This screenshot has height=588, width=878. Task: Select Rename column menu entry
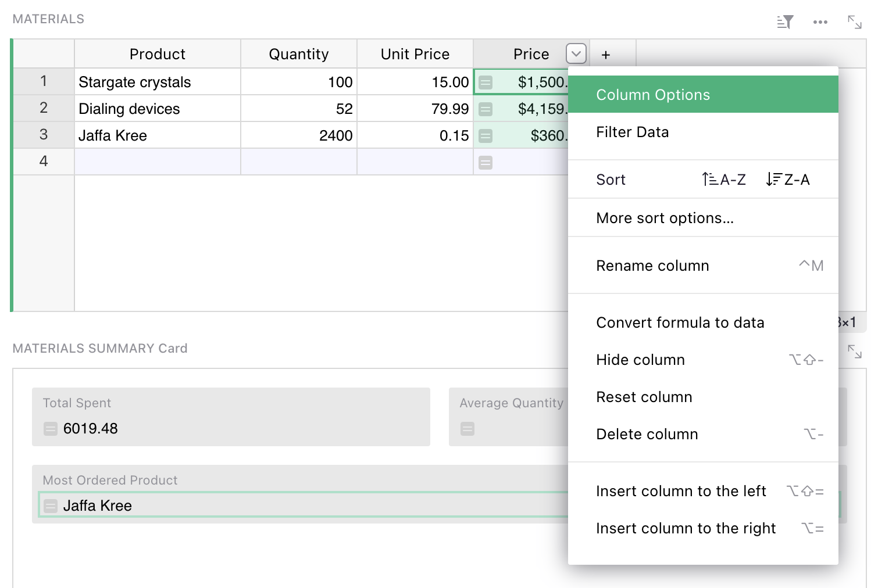[x=652, y=266]
